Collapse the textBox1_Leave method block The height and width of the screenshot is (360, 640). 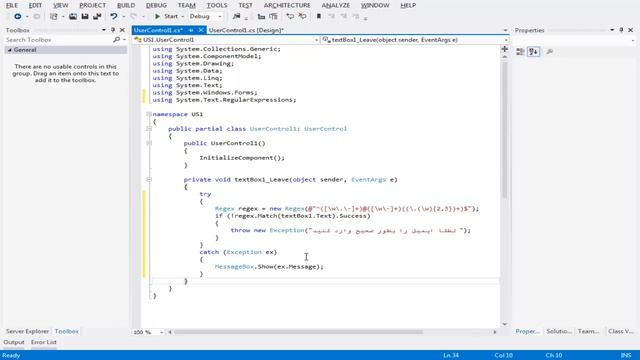pyautogui.click(x=149, y=180)
